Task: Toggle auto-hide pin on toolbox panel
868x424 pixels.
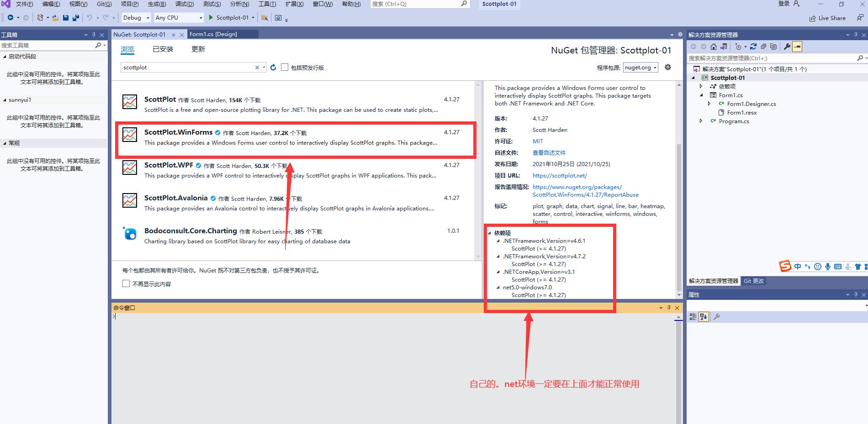Action: [x=94, y=35]
